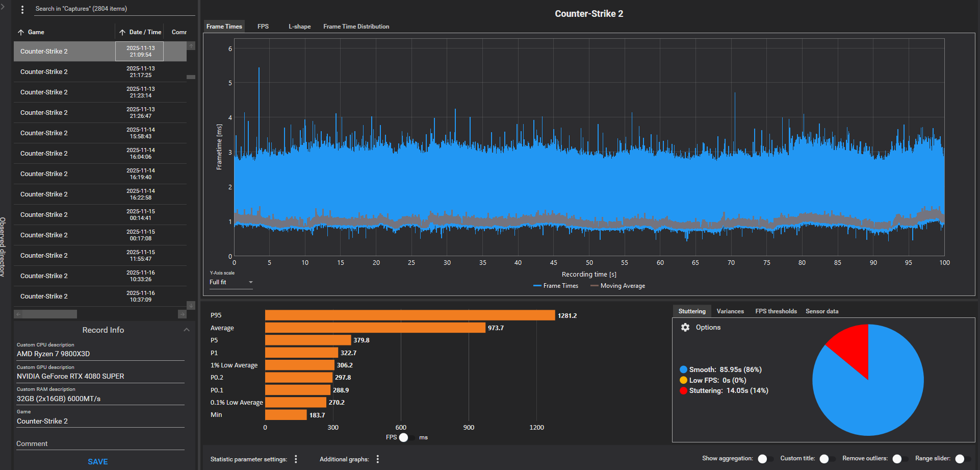Switch to the Frame Time Distribution tab
Viewport: 980px width, 470px height.
pos(356,27)
